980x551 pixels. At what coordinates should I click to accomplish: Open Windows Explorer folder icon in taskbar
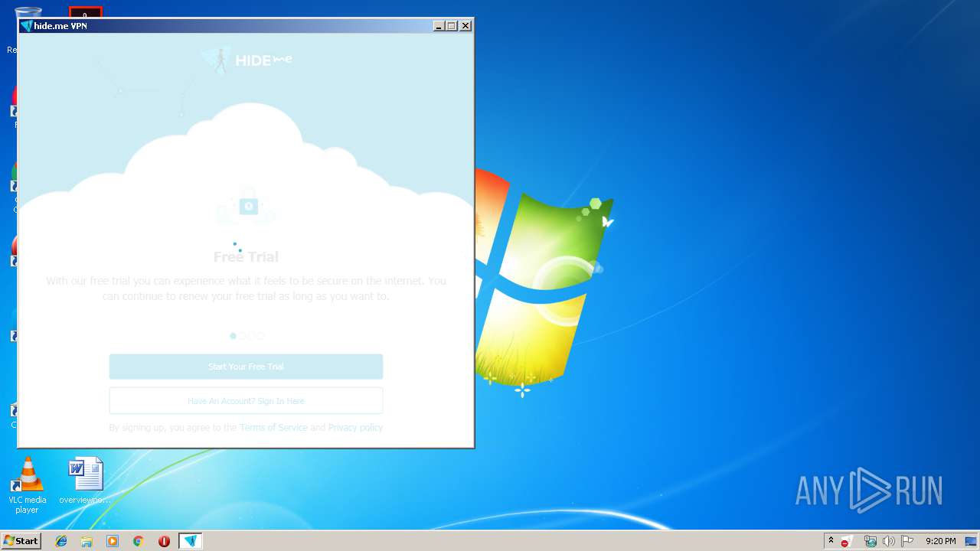[x=87, y=541]
